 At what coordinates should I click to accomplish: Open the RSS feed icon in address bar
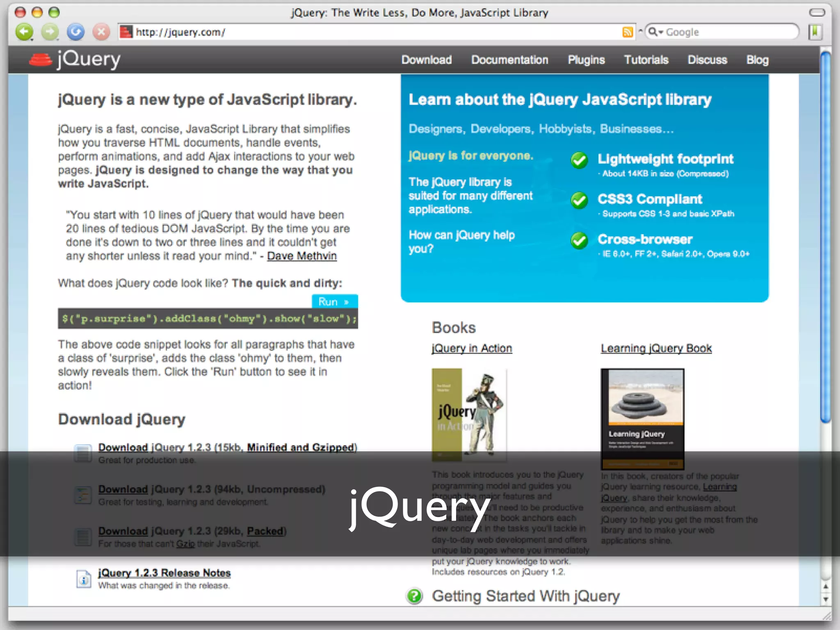coord(627,32)
